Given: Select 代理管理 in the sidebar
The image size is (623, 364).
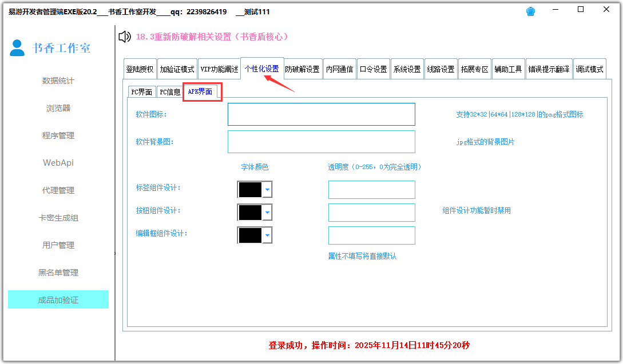Looking at the screenshot, I should [58, 190].
